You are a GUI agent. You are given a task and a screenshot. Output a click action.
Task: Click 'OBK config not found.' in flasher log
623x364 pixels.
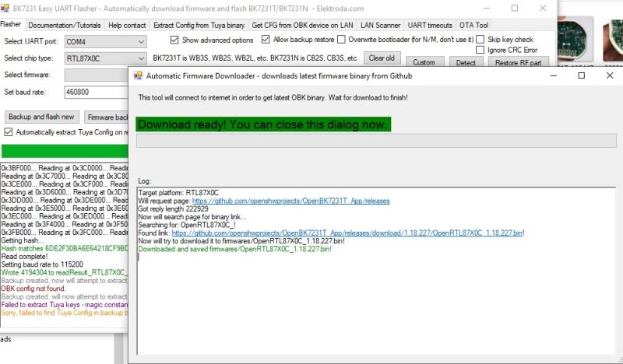point(33,289)
